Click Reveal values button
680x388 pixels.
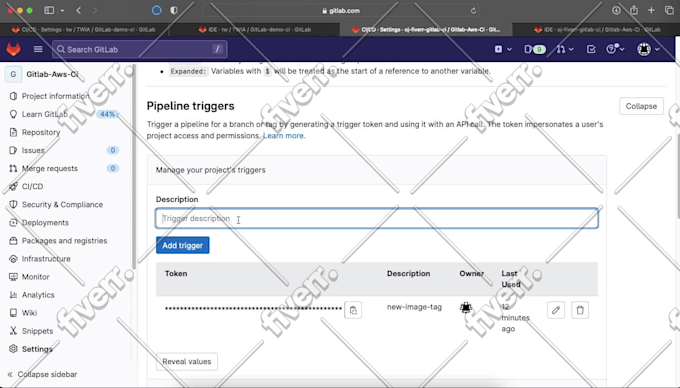(x=187, y=362)
